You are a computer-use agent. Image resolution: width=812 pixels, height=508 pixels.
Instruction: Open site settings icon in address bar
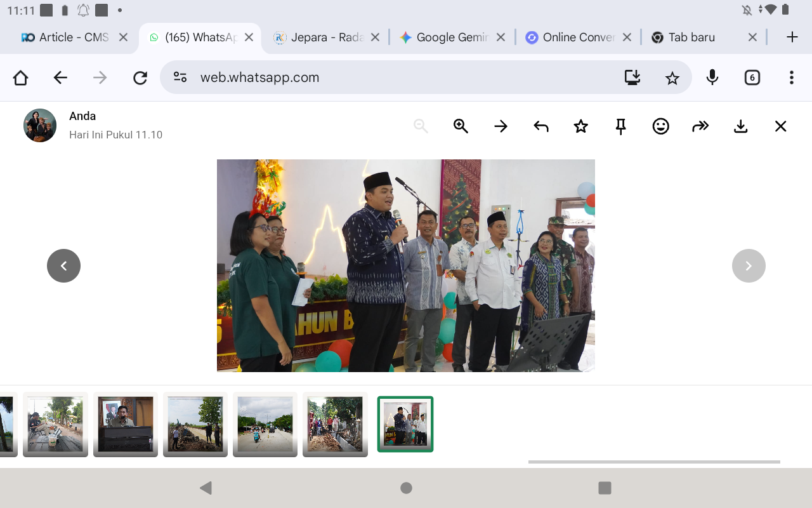click(180, 77)
